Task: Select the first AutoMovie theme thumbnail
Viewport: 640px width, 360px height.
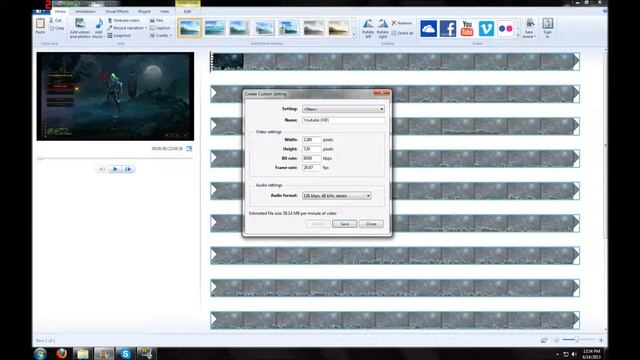Action: coord(190,28)
